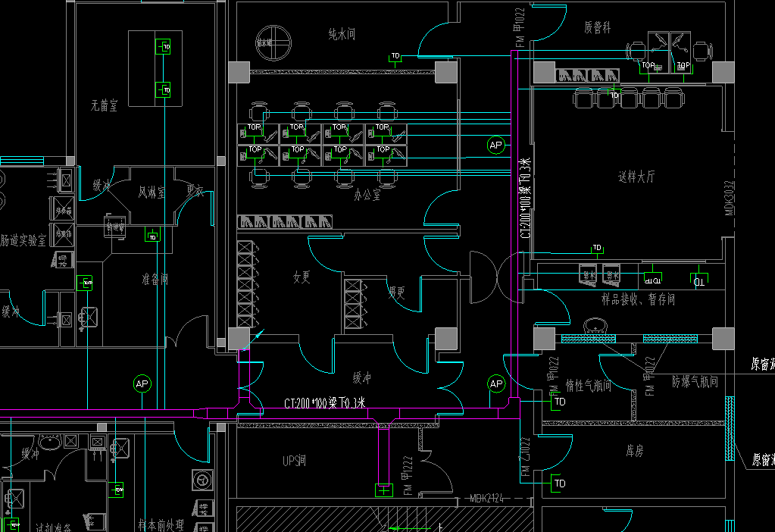This screenshot has height=532, width=775.
Task: Click the 库房 room label
Action: coord(635,450)
